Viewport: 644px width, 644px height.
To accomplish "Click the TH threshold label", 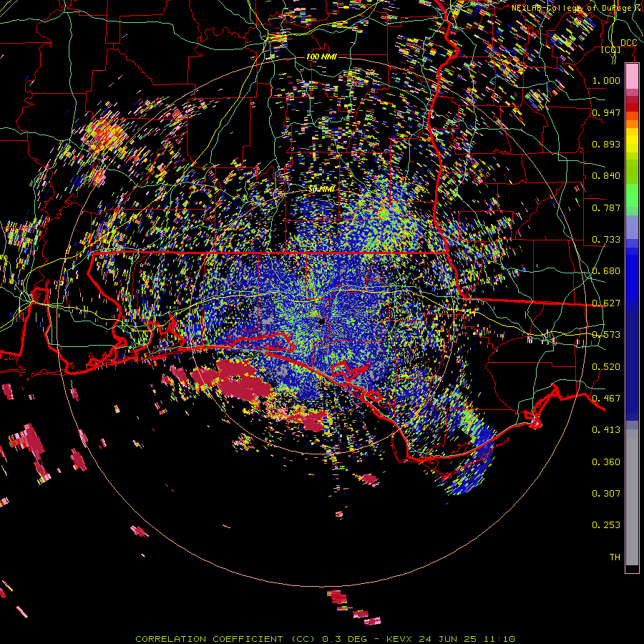I will (615, 557).
